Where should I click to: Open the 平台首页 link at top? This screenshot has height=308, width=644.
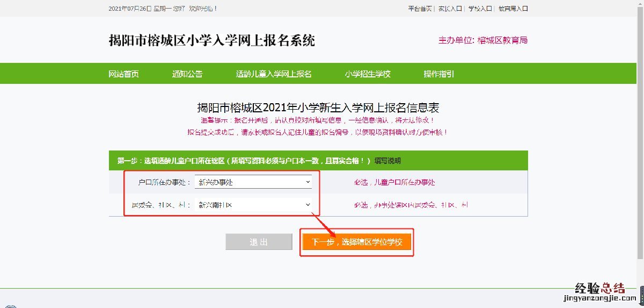(x=420, y=9)
